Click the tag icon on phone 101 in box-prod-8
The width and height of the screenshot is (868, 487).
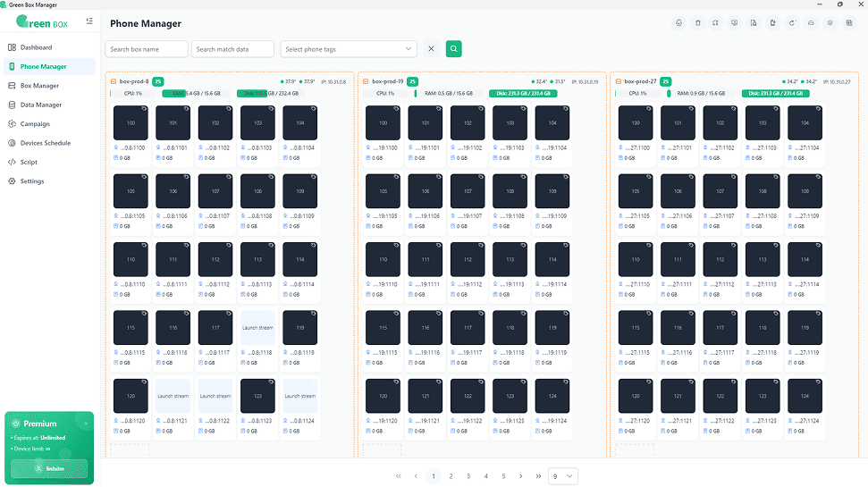(x=186, y=108)
